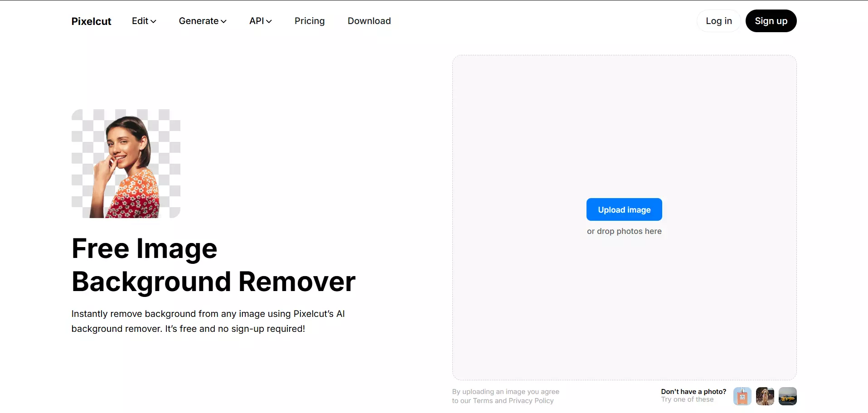
Task: Expand the Edit dropdown menu
Action: tap(144, 21)
